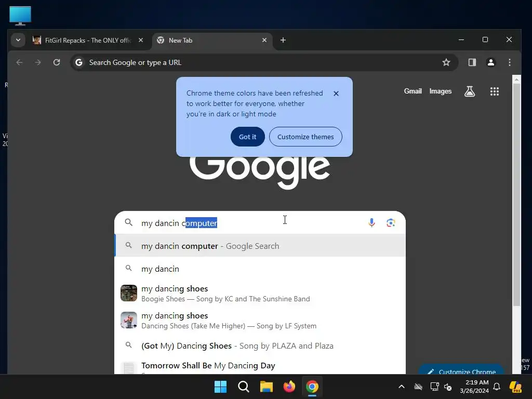This screenshot has height=399, width=532.
Task: Search by image with Lens icon
Action: [391, 222]
